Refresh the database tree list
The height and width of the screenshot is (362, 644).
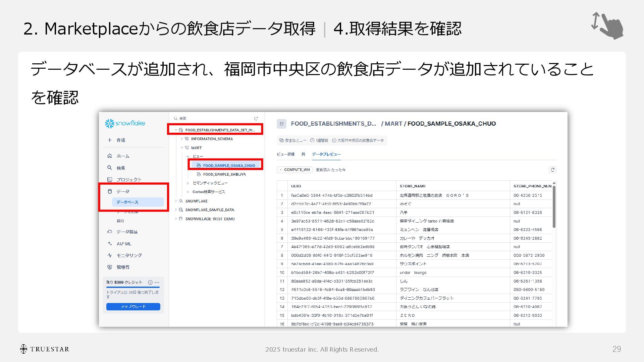coord(256,118)
